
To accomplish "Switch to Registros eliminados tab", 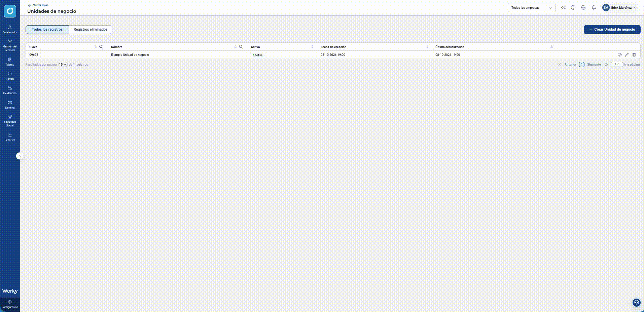I will 91,30.
